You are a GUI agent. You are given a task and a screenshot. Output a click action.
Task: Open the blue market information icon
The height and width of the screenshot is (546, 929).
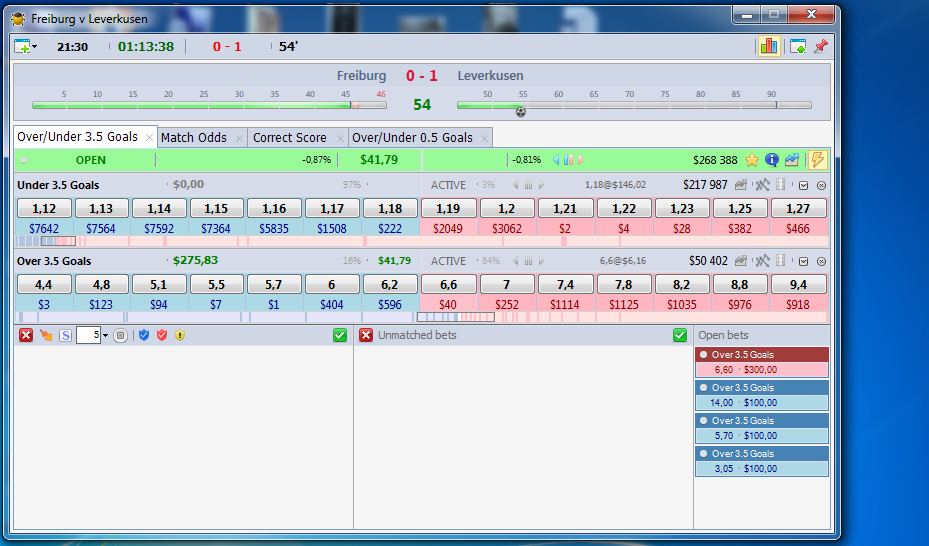point(771,160)
